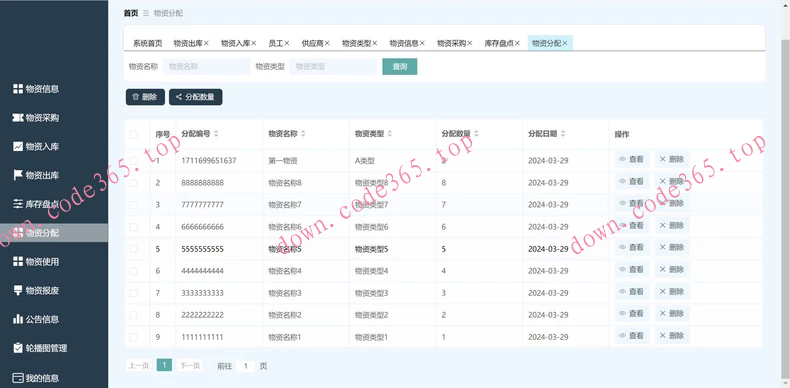
Task: Click the 下一页 pagination button
Action: click(x=189, y=365)
